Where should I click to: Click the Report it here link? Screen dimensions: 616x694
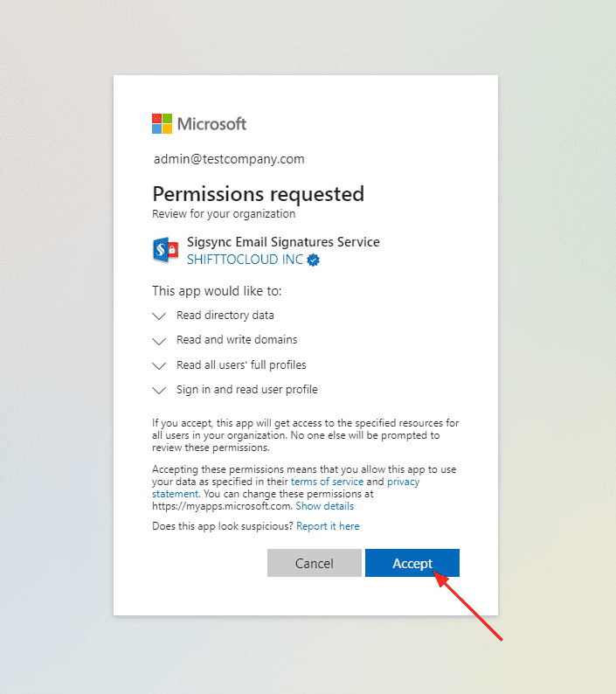point(328,526)
